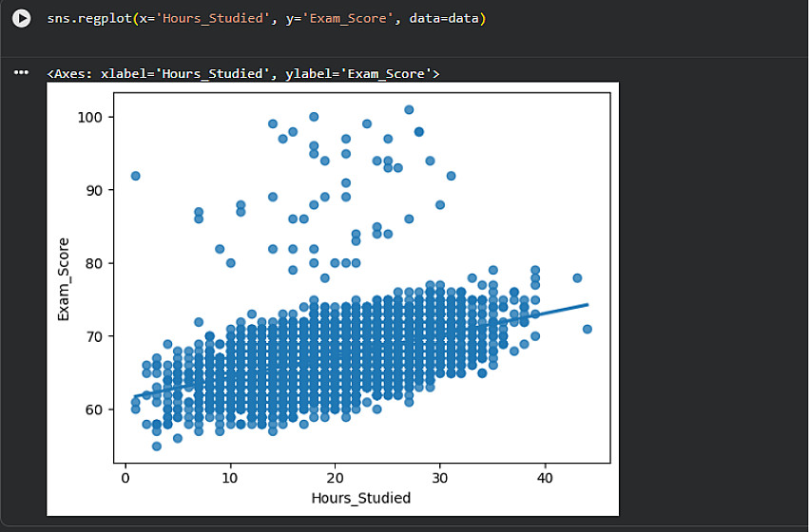
Task: Click the Hours_Studied x-axis label
Action: 361,498
